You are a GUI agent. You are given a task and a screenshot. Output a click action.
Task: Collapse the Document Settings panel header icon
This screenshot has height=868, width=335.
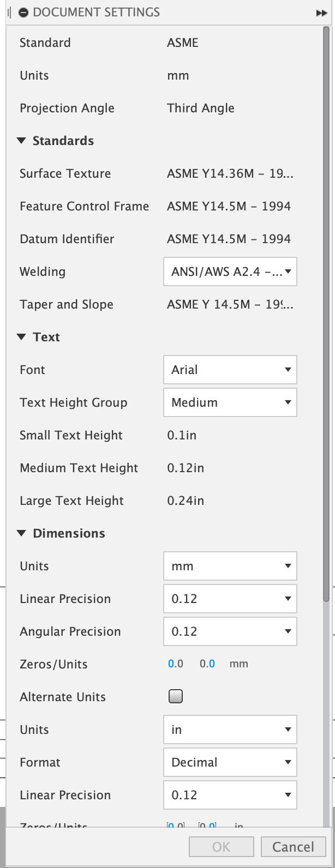pos(23,13)
